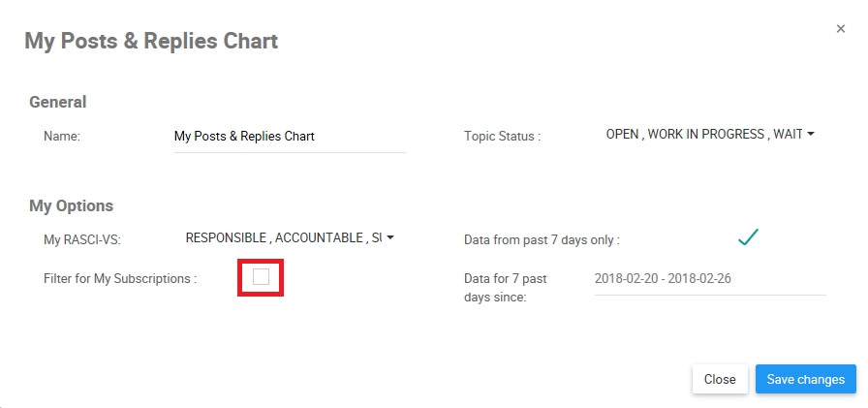Close the dialog with the X icon
Viewport: 868px width, 408px height.
[841, 29]
